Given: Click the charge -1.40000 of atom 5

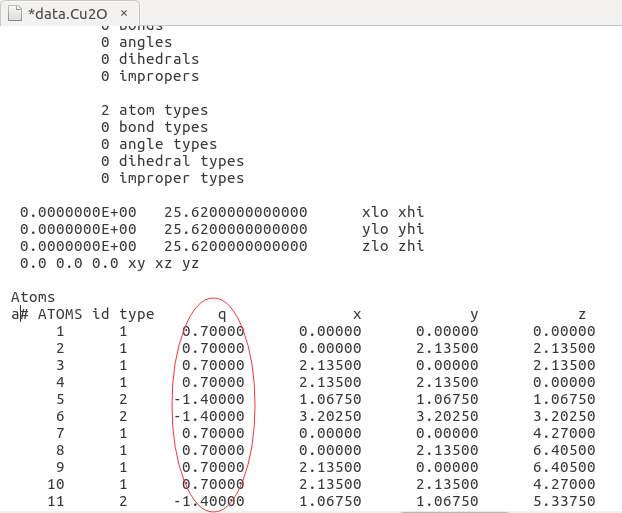Looking at the screenshot, I should click(x=209, y=399).
